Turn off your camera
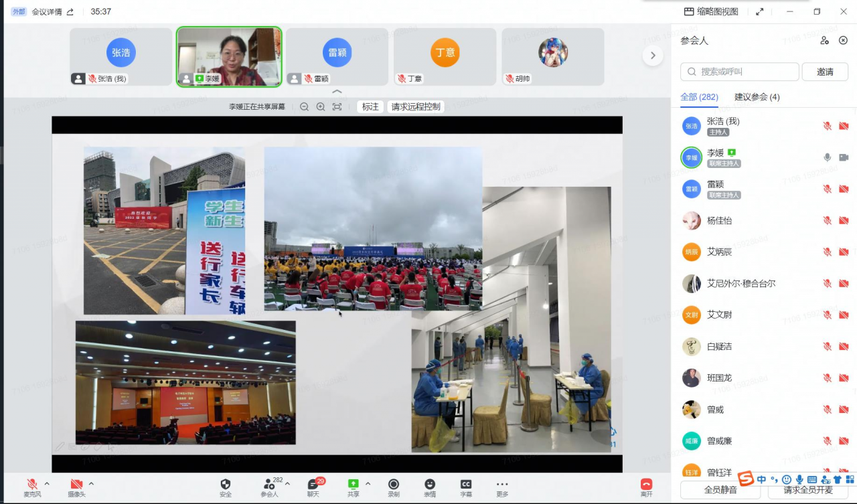The height and width of the screenshot is (504, 857). pos(76,483)
